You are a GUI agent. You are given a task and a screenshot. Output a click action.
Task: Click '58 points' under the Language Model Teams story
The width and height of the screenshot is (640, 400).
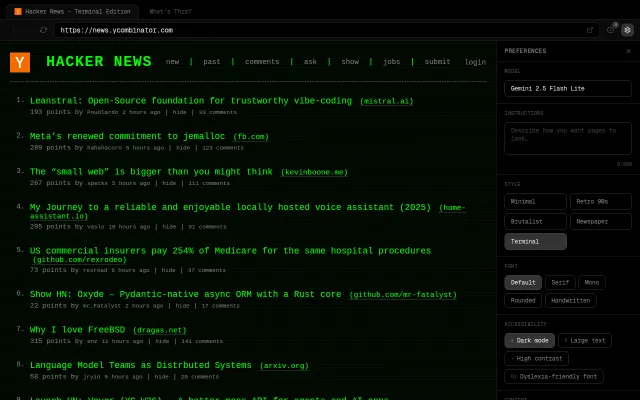47,377
